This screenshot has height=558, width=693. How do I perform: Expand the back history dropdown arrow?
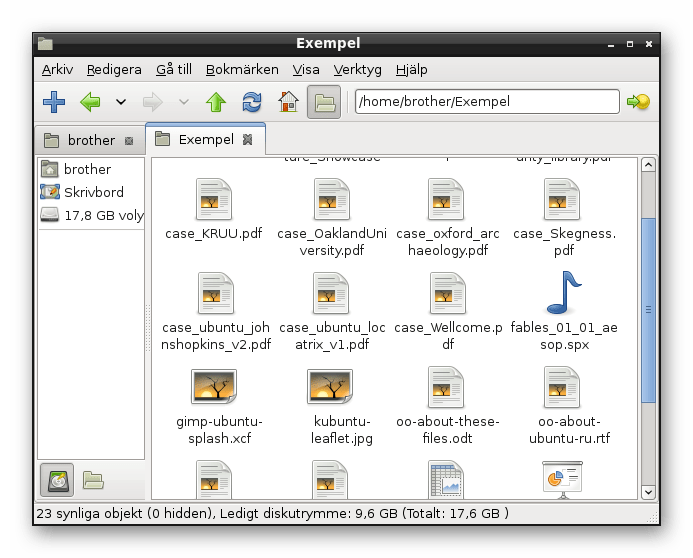tap(121, 101)
